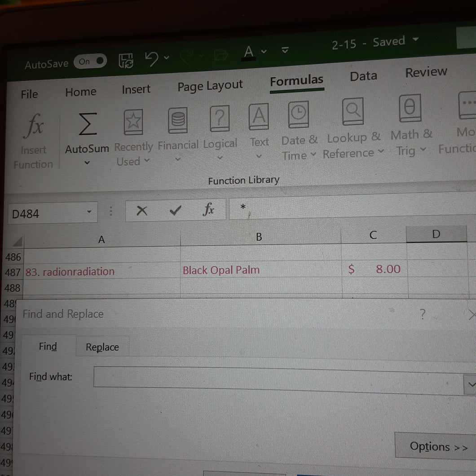Open the Saved status dropdown arrow
Screen dimensions: 476x476
415,39
